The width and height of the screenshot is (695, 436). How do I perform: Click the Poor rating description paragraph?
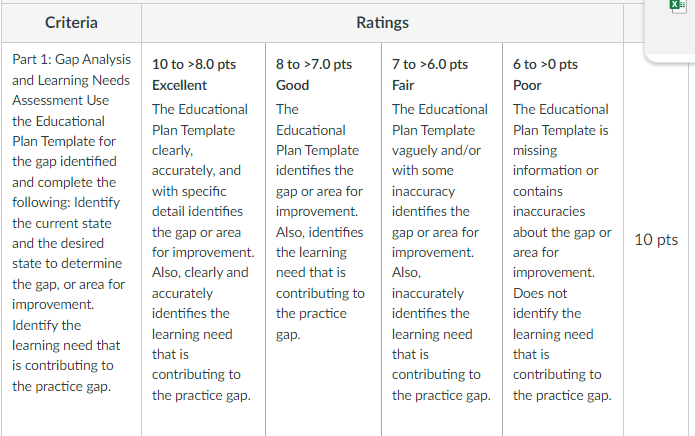point(562,252)
